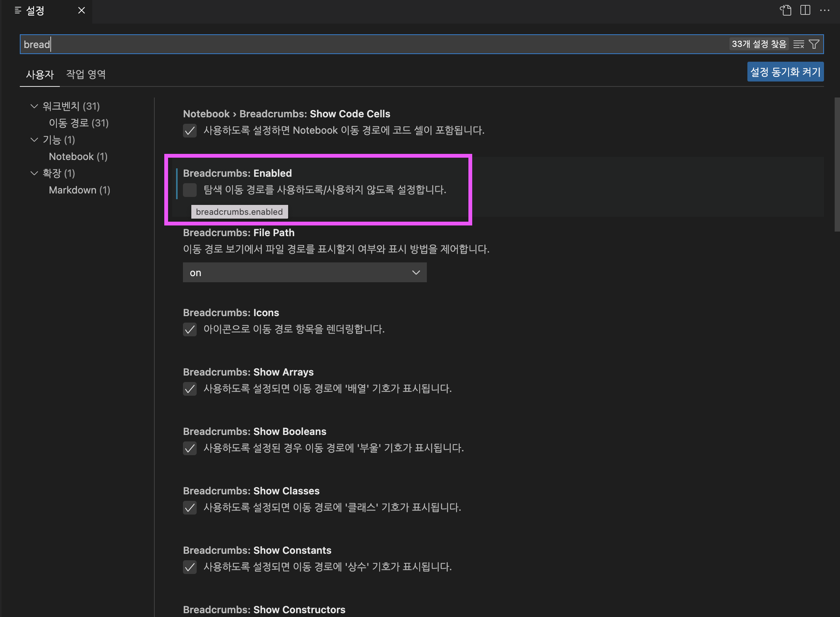
Task: Click 설정 동기화 켜기 button
Action: pyautogui.click(x=785, y=72)
